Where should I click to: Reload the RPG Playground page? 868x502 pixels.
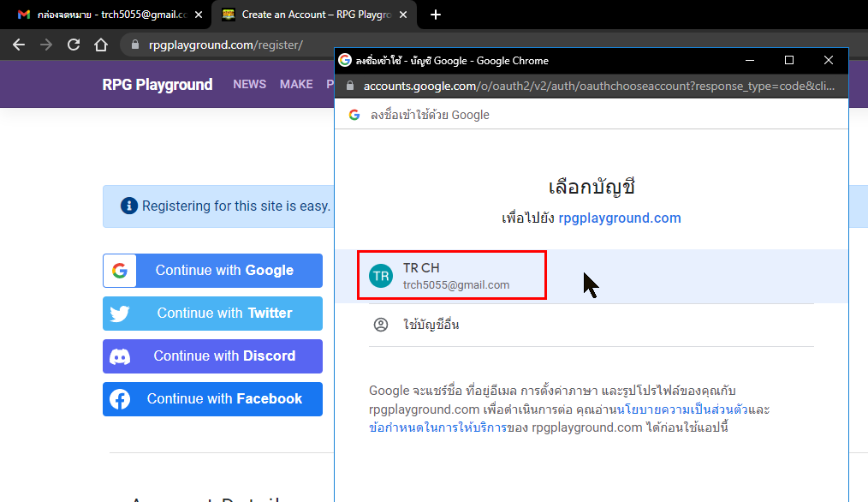[74, 45]
